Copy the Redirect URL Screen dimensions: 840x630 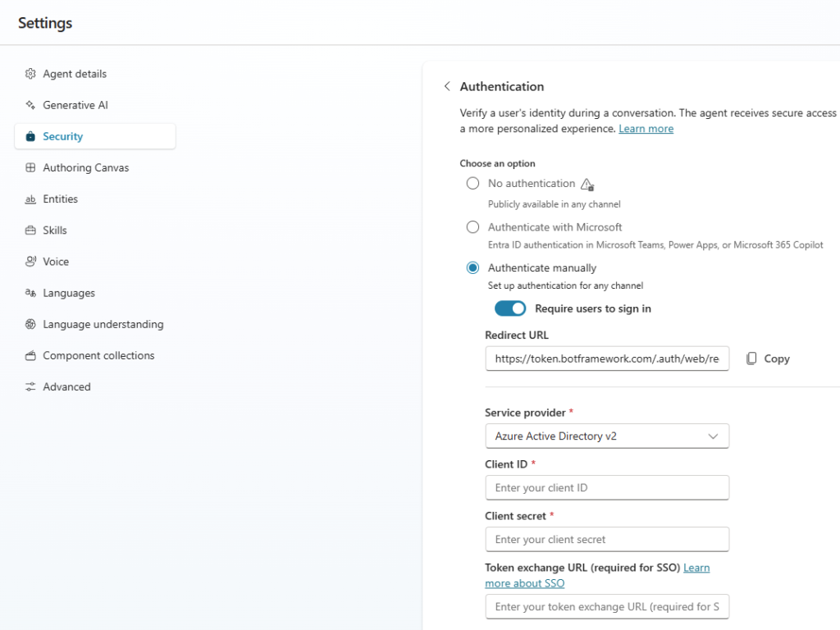click(768, 358)
